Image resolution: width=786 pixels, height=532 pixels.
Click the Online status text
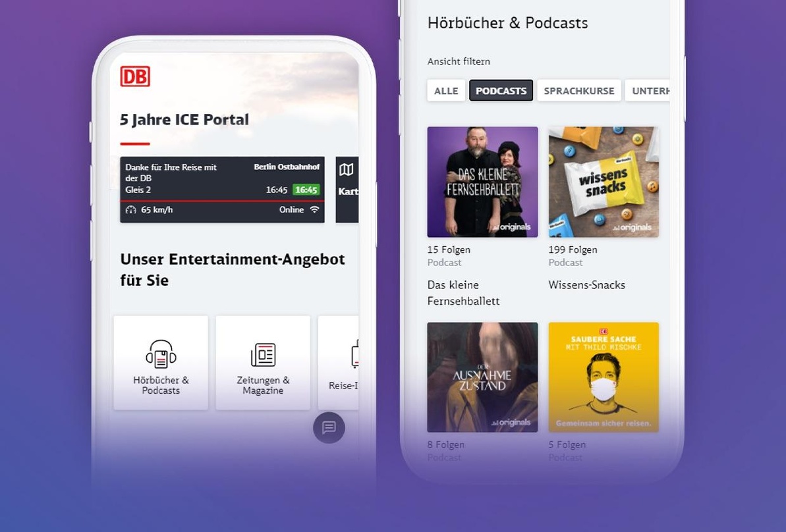291,210
